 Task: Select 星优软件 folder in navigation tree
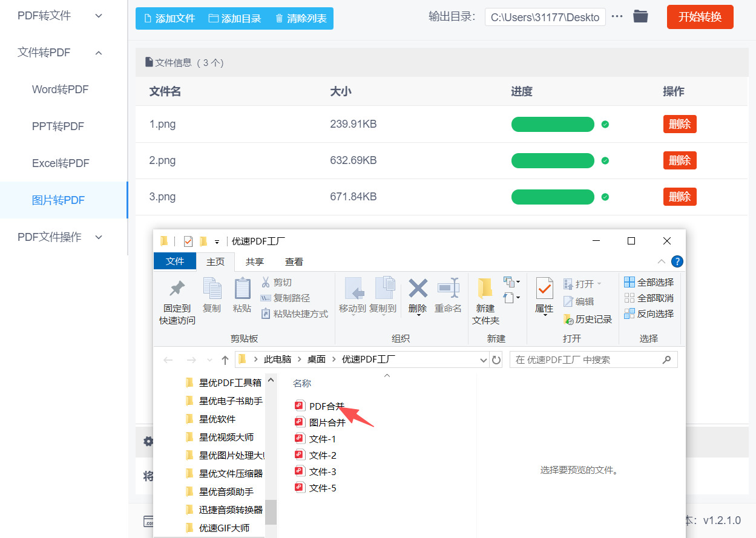point(211,419)
